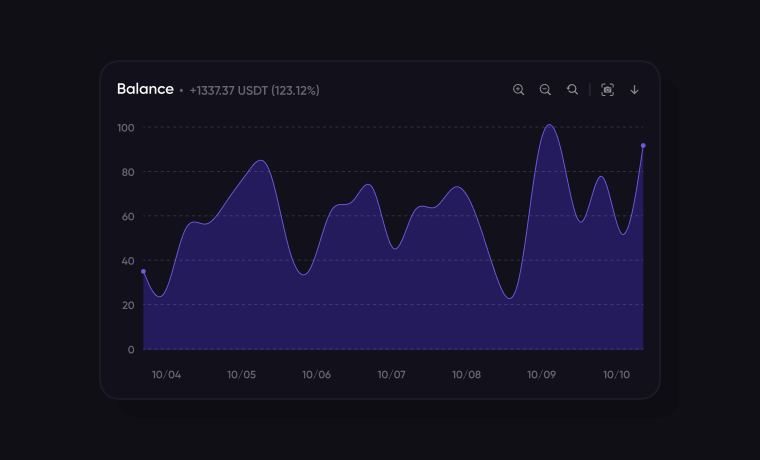This screenshot has width=760, height=460.
Task: Download chart data with the down arrow
Action: coord(634,90)
